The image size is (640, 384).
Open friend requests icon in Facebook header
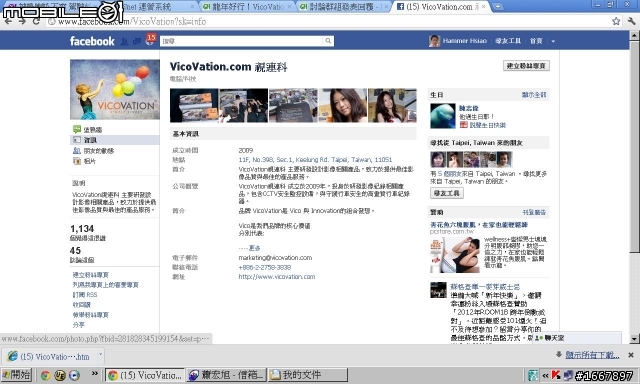click(x=124, y=41)
